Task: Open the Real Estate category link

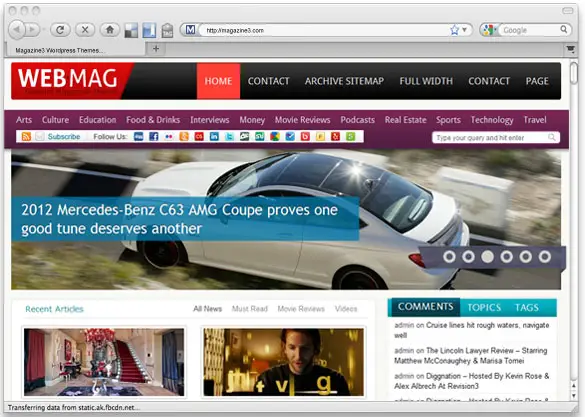Action: pos(406,120)
